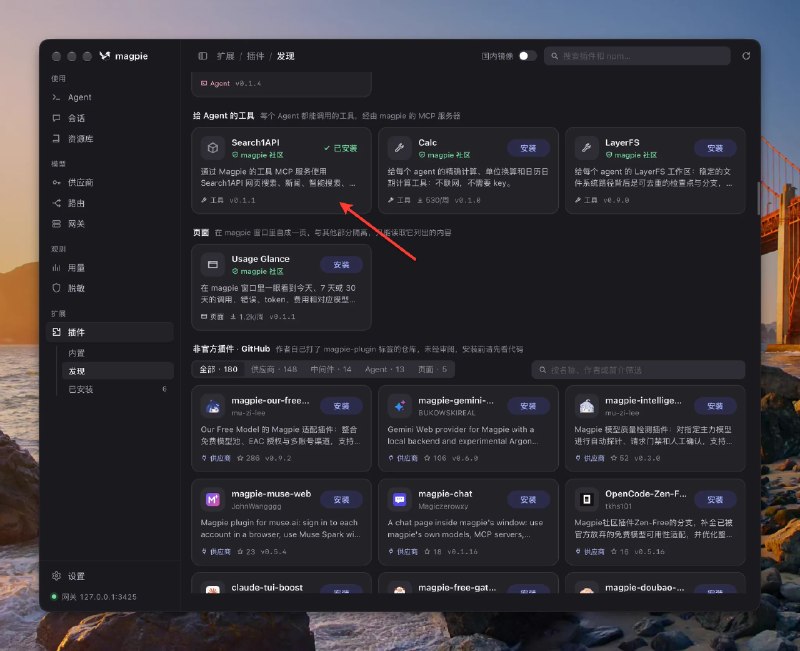Click the gateway status 127.0.0.1:3425
This screenshot has width=800, height=651.
pos(94,596)
